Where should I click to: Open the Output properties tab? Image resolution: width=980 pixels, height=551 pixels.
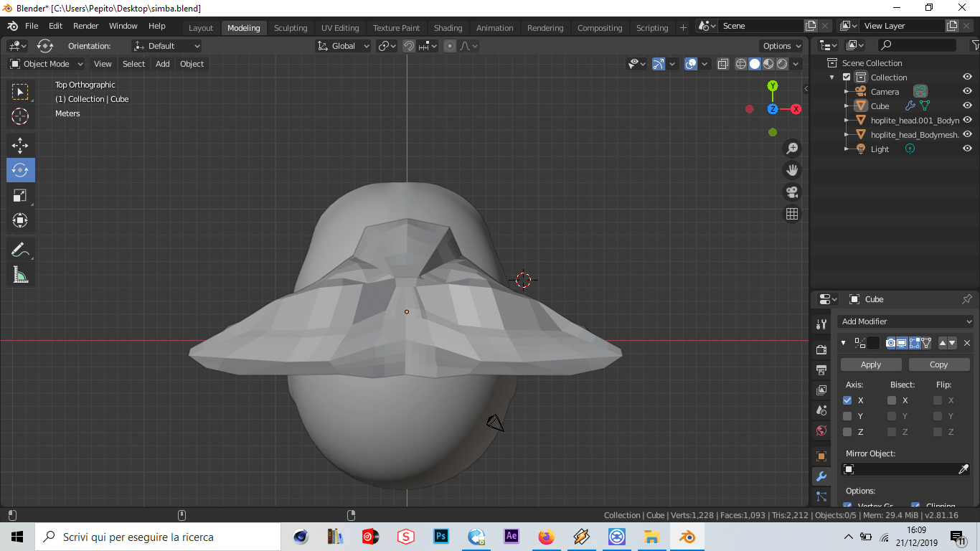click(x=821, y=370)
